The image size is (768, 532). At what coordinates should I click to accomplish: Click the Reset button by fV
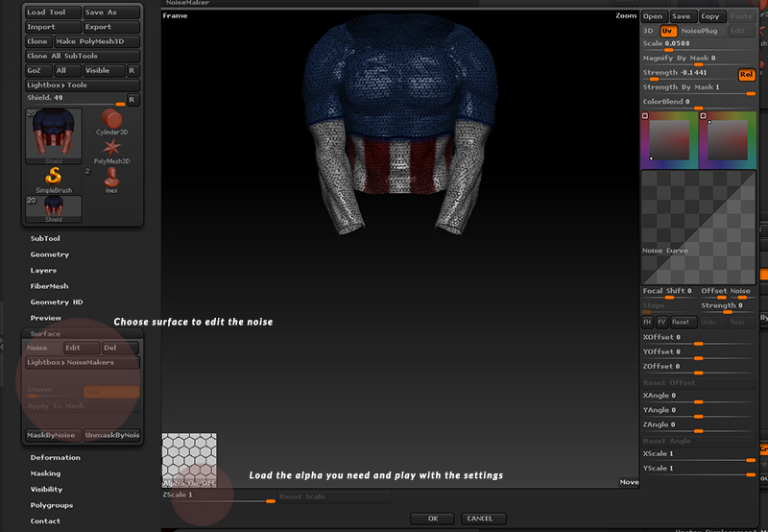(684, 322)
